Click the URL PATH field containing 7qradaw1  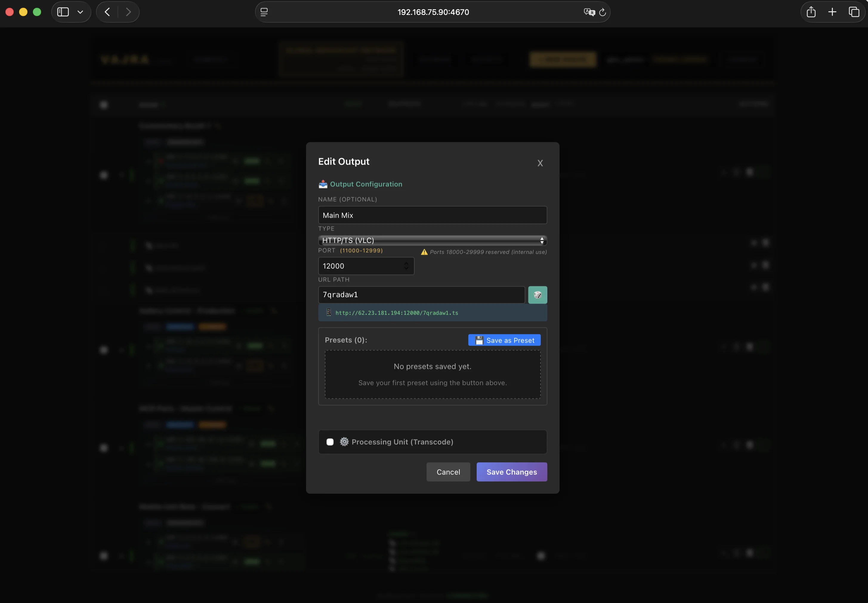click(x=421, y=295)
